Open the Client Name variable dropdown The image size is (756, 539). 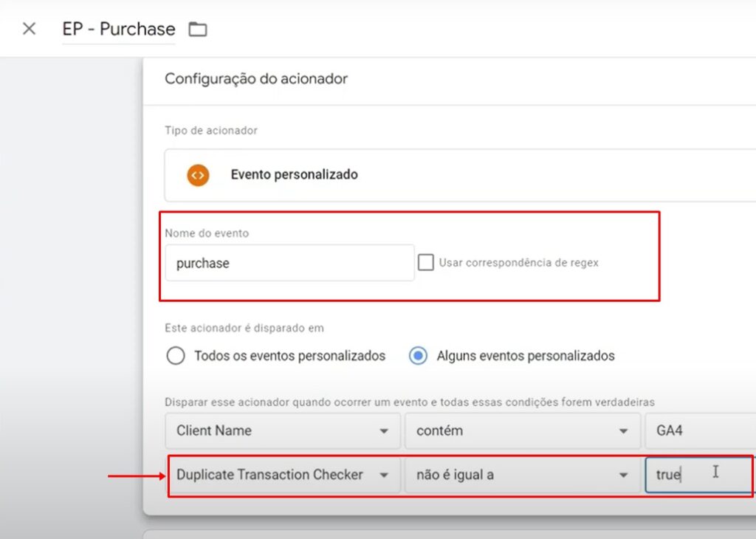(x=283, y=430)
